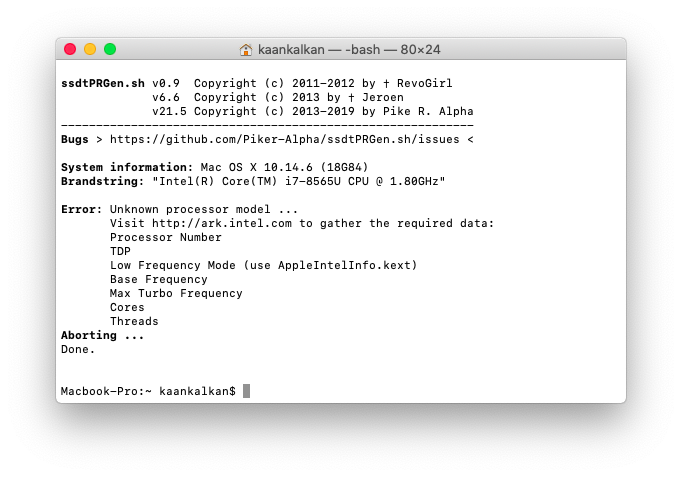This screenshot has height=477, width=682.
Task: Click the 'Macbook-Pro:~ kaankalkan$' prompt text
Action: click(148, 391)
